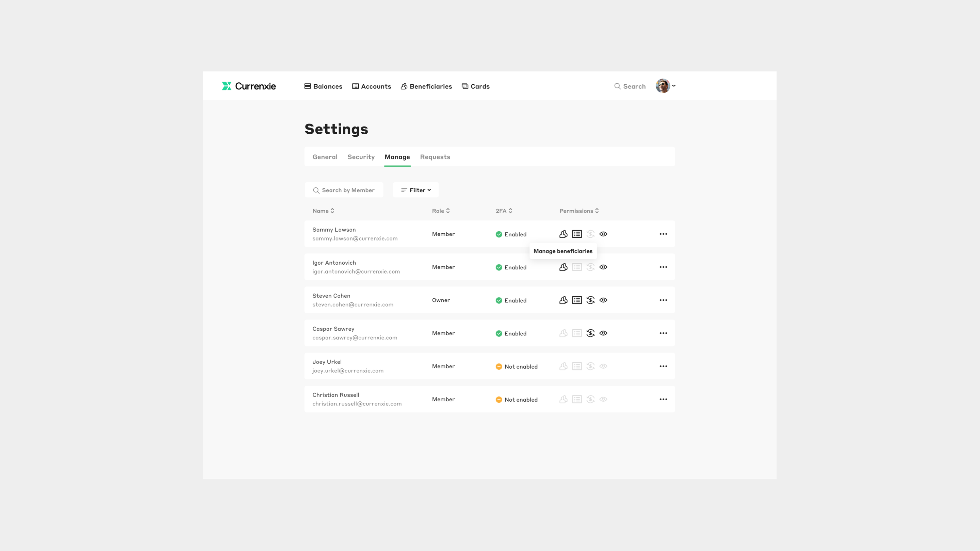Image resolution: width=980 pixels, height=551 pixels.
Task: Switch to the Security tab
Action: tap(361, 157)
